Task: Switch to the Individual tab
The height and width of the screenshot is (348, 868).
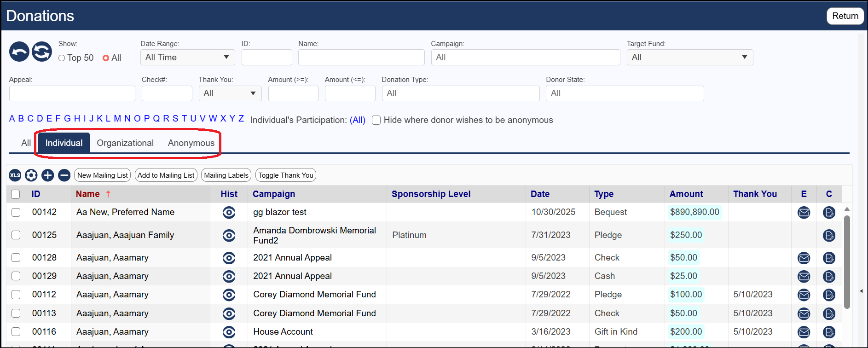Action: click(64, 143)
